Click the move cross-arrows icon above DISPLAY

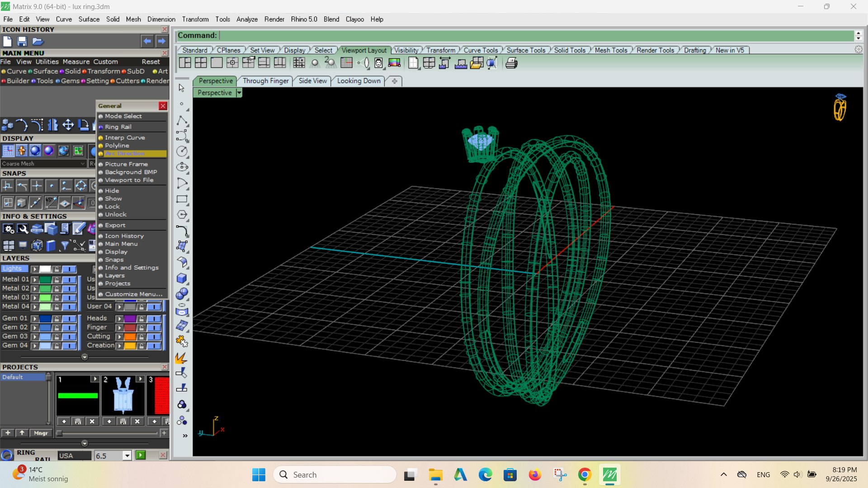click(x=68, y=125)
